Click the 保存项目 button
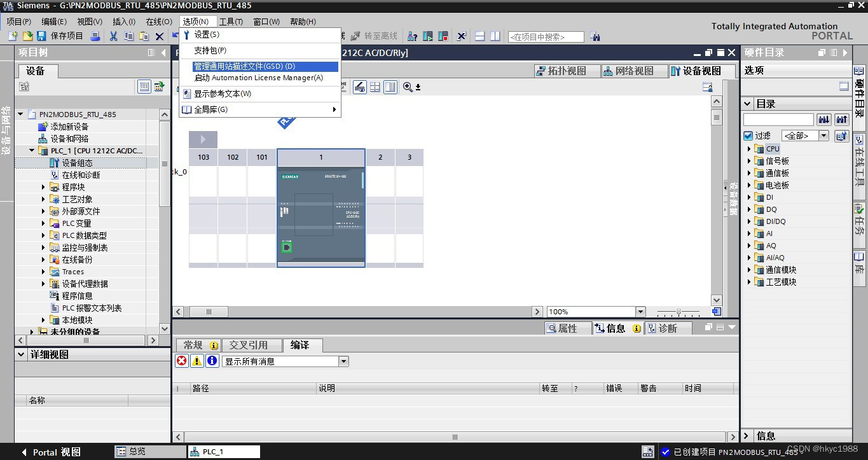Screen dimensions: 868x460 tap(61, 36)
